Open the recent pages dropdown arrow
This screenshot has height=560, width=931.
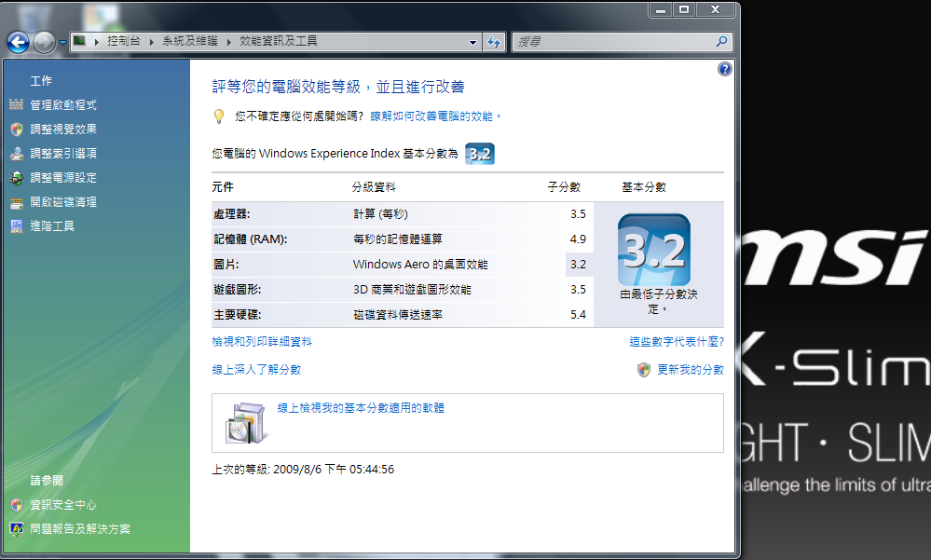coord(62,43)
